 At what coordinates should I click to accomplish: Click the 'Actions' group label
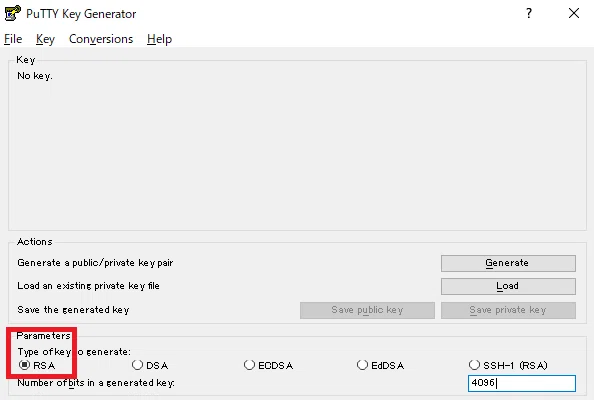click(x=34, y=242)
